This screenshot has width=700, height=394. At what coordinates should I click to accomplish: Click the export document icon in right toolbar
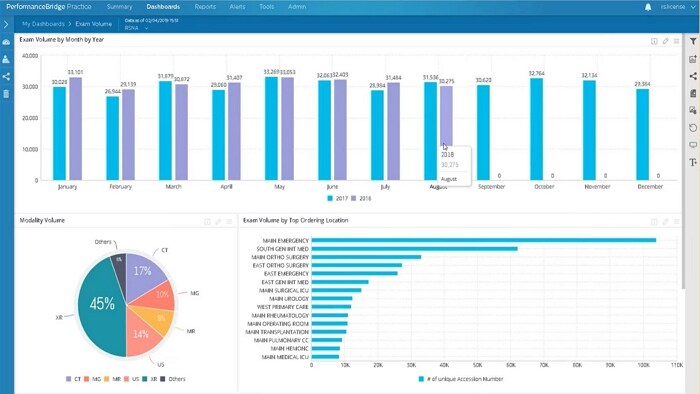(x=693, y=93)
